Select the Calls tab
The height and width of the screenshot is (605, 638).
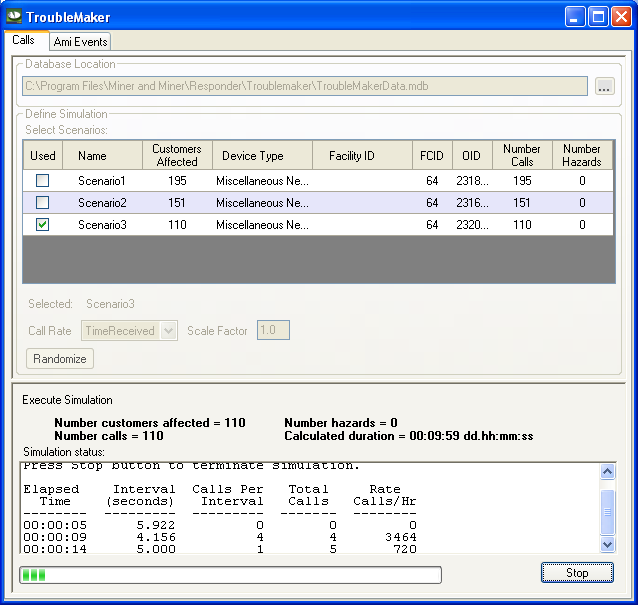click(x=23, y=40)
